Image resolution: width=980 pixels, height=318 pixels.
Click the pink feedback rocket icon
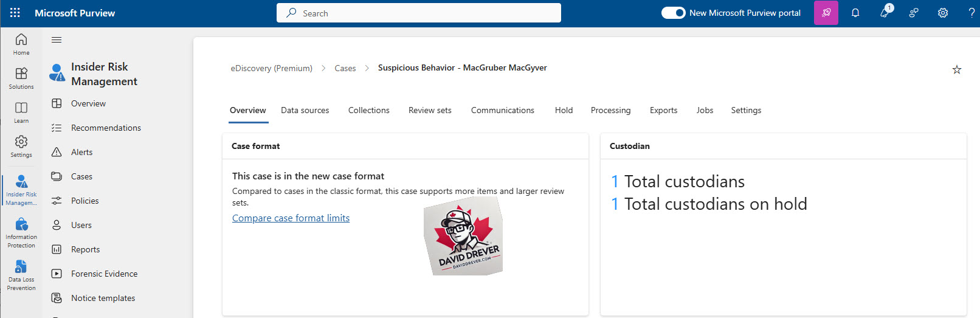(x=826, y=13)
